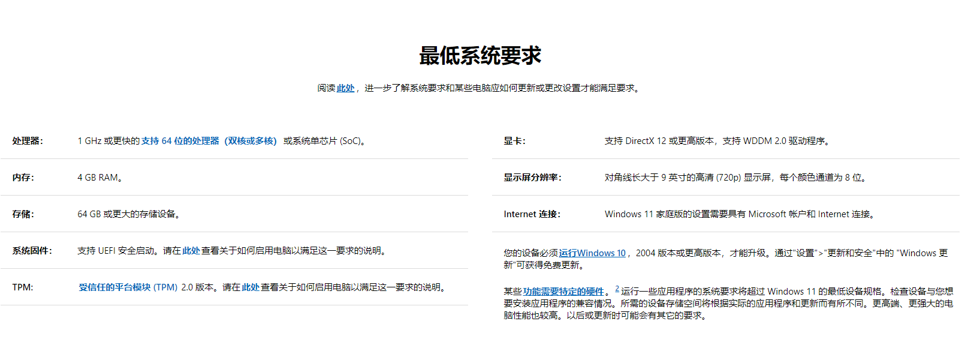Click the 进一步了解系统要求 sentence under the heading

click(x=502, y=88)
